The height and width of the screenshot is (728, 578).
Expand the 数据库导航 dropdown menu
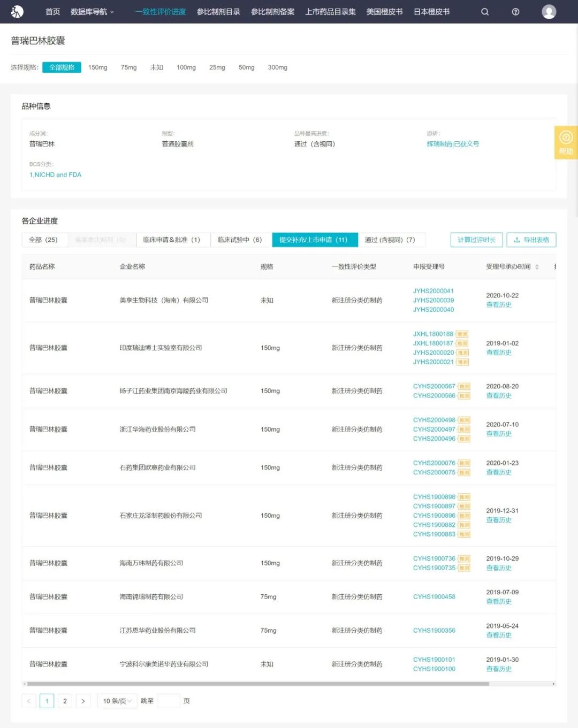[x=92, y=12]
